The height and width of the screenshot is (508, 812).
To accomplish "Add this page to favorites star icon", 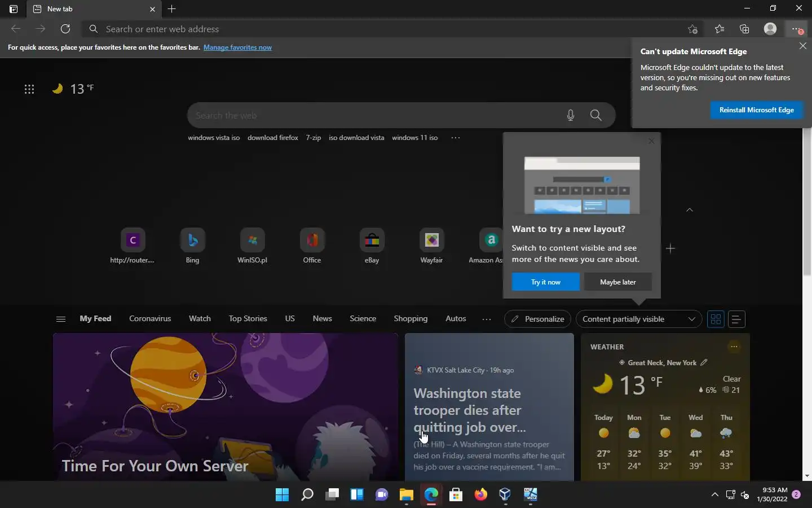I will (x=692, y=29).
